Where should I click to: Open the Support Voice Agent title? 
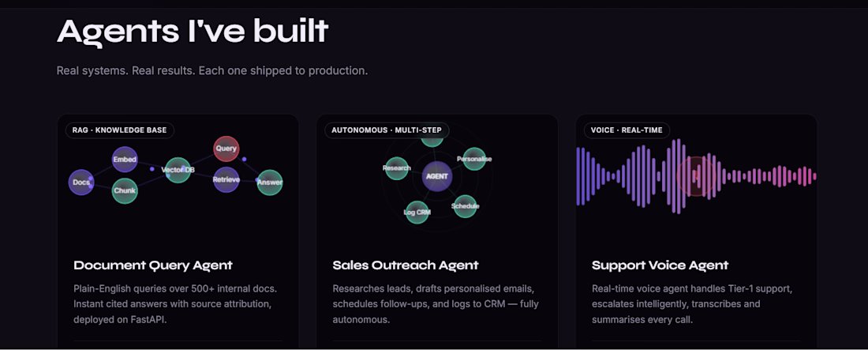pos(660,265)
